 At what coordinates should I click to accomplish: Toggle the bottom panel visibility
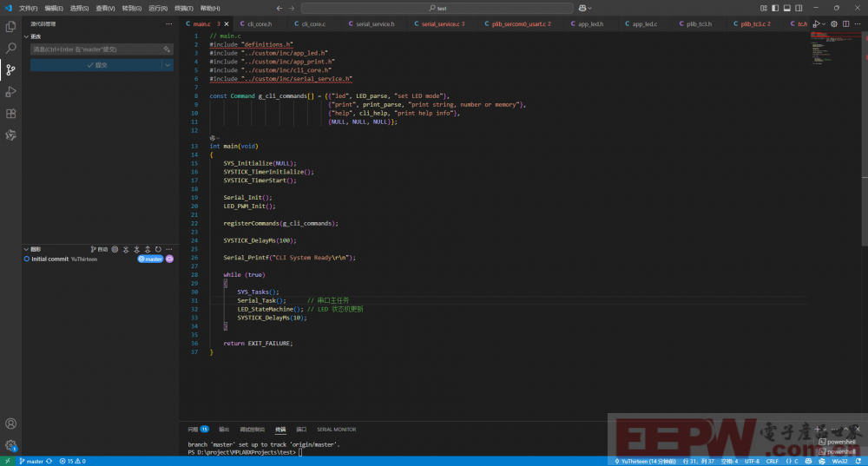(786, 9)
